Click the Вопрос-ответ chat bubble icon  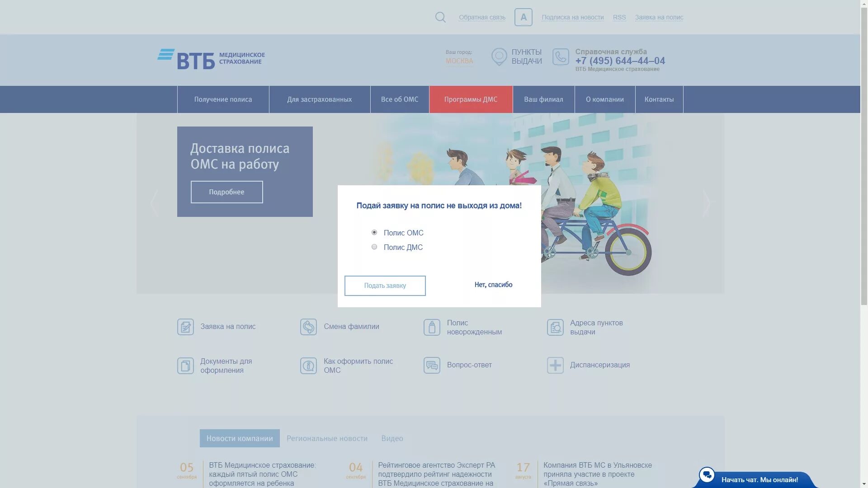(x=432, y=365)
